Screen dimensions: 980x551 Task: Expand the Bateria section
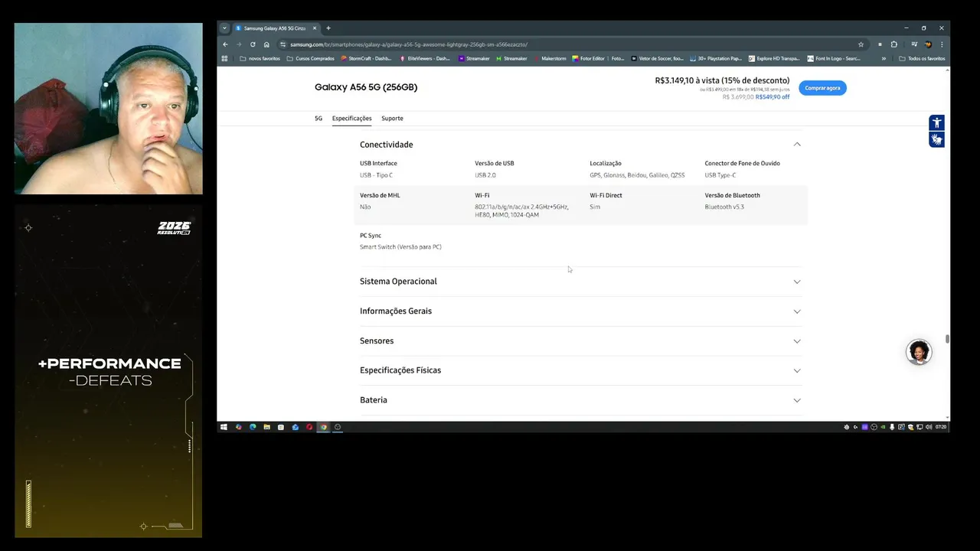pos(580,400)
